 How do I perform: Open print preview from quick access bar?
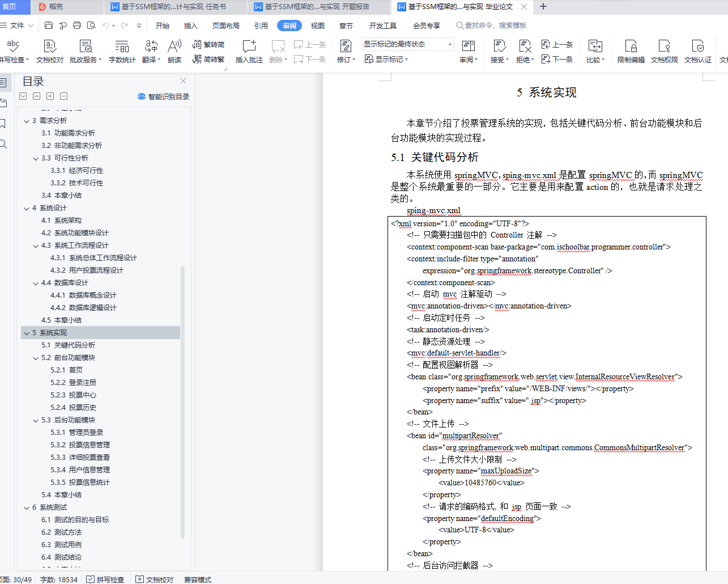tap(91, 26)
